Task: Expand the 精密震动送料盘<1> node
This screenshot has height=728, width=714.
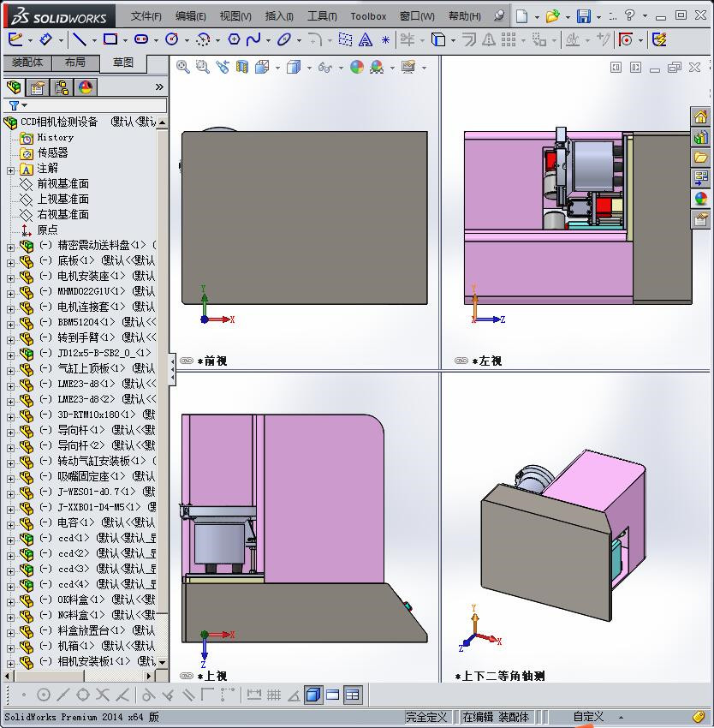Action: (x=10, y=248)
